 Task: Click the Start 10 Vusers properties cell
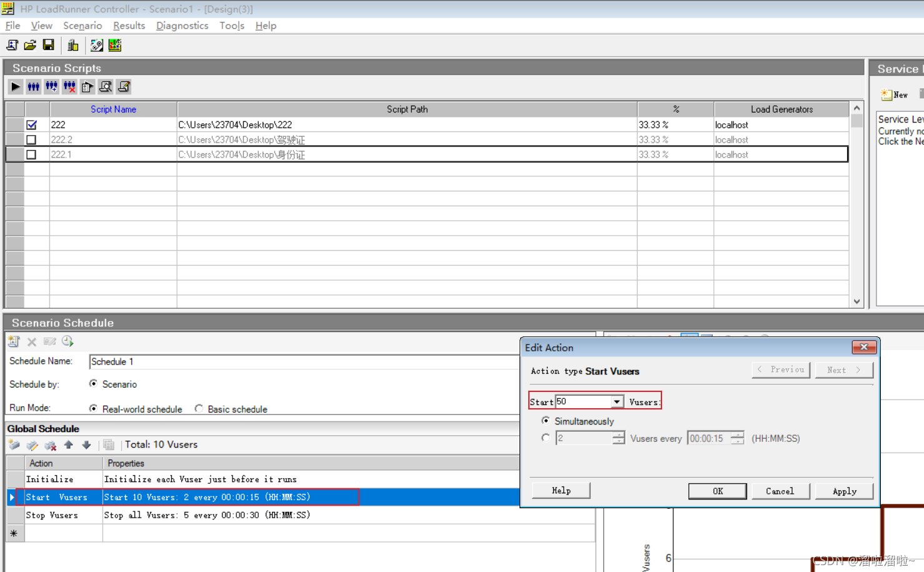[x=311, y=498]
